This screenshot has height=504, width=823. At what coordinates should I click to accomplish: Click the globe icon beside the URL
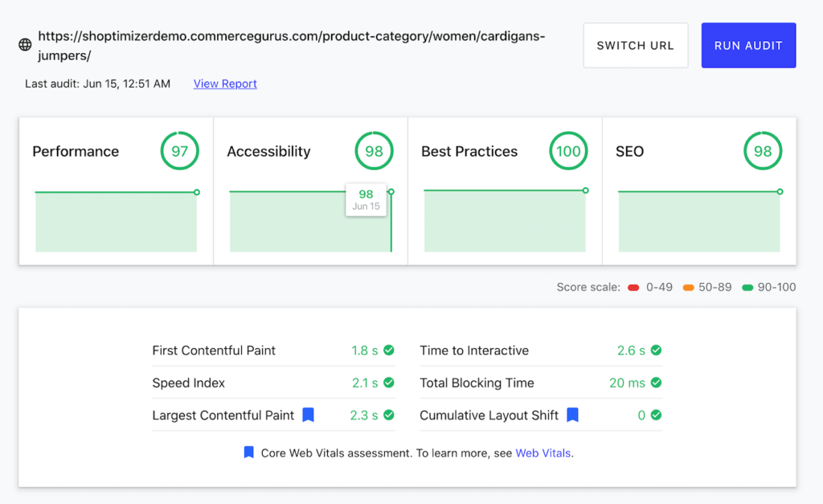point(24,44)
